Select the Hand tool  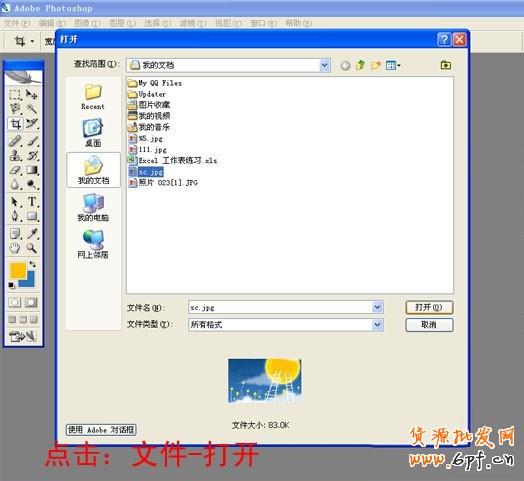pos(15,248)
